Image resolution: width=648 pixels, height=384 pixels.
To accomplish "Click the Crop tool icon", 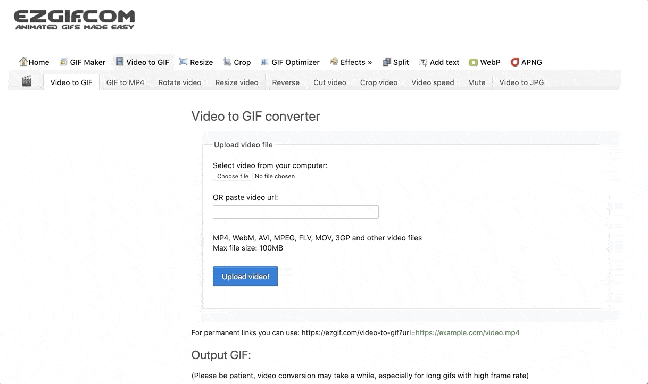I will [227, 62].
